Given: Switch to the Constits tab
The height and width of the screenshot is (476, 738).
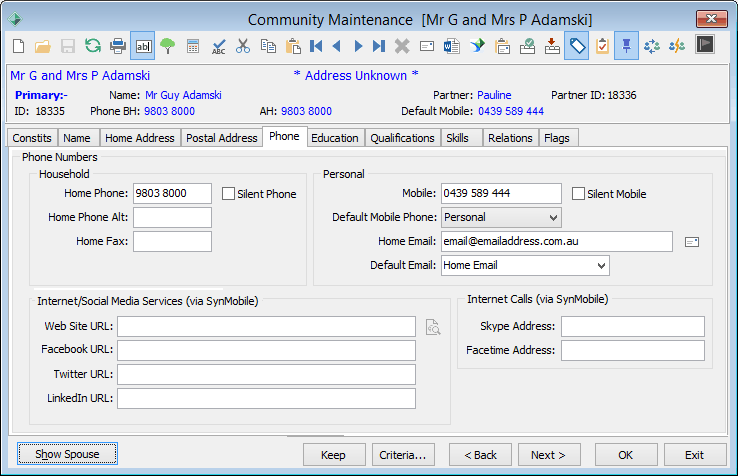Looking at the screenshot, I should pos(32,138).
